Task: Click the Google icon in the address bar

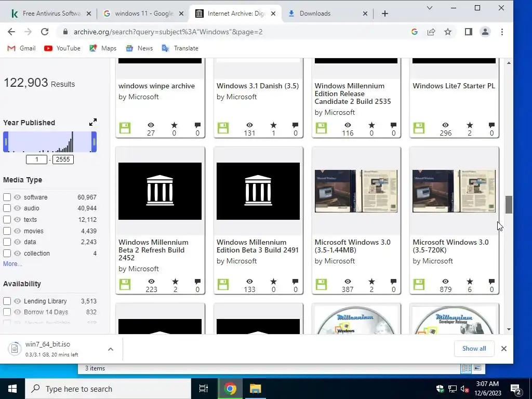Action: (414, 32)
